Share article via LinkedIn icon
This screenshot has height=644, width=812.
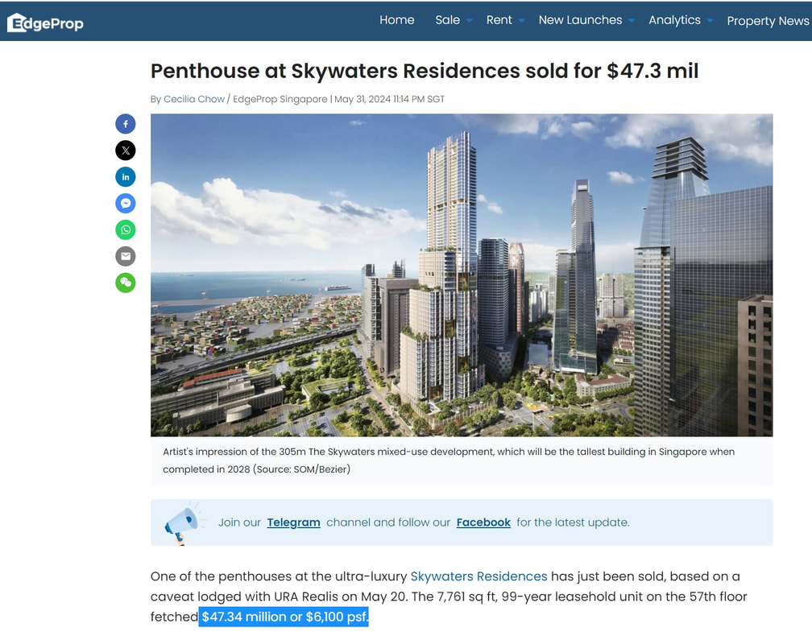tap(126, 177)
